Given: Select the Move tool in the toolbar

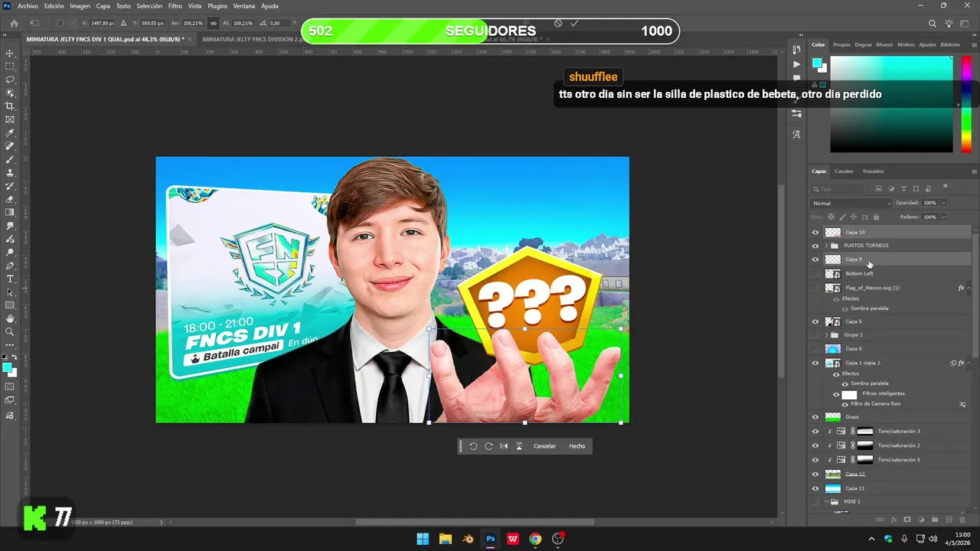Looking at the screenshot, I should (x=10, y=54).
